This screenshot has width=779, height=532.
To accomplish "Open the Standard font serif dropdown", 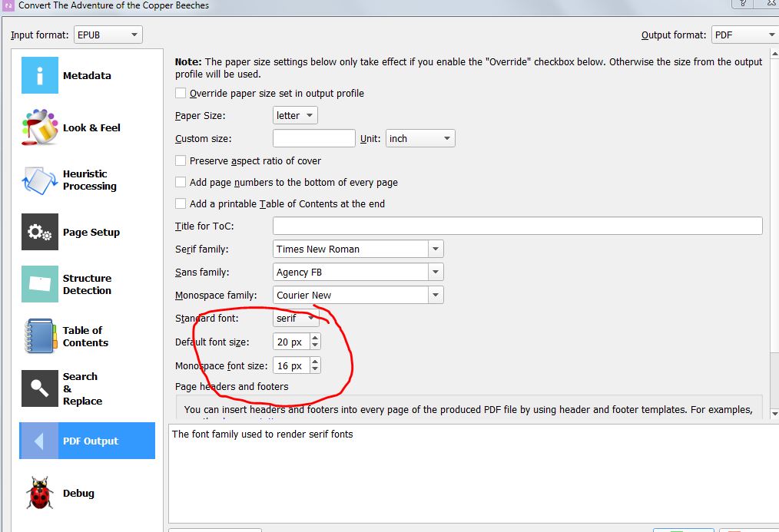I will click(x=296, y=318).
